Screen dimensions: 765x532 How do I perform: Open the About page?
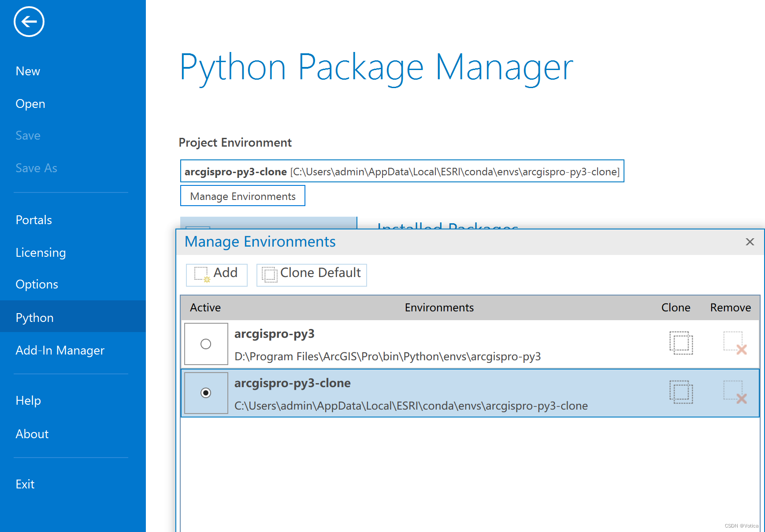click(x=32, y=434)
